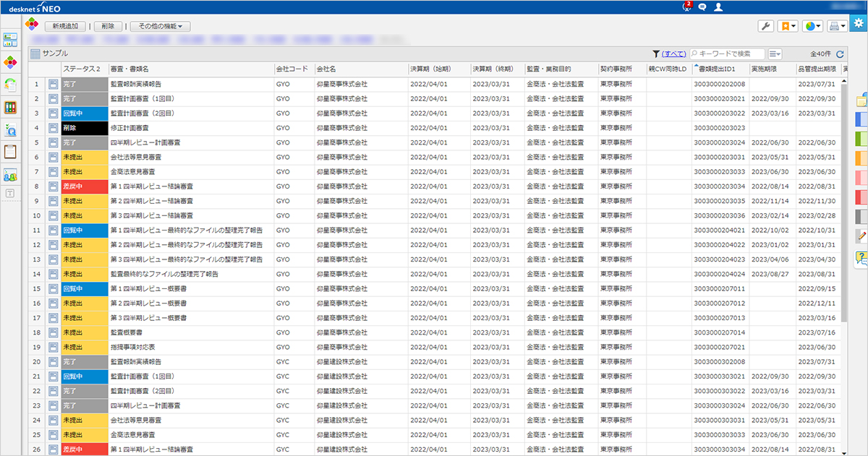The width and height of the screenshot is (868, 456).
Task: Expand the printer options dropdown
Action: point(838,26)
